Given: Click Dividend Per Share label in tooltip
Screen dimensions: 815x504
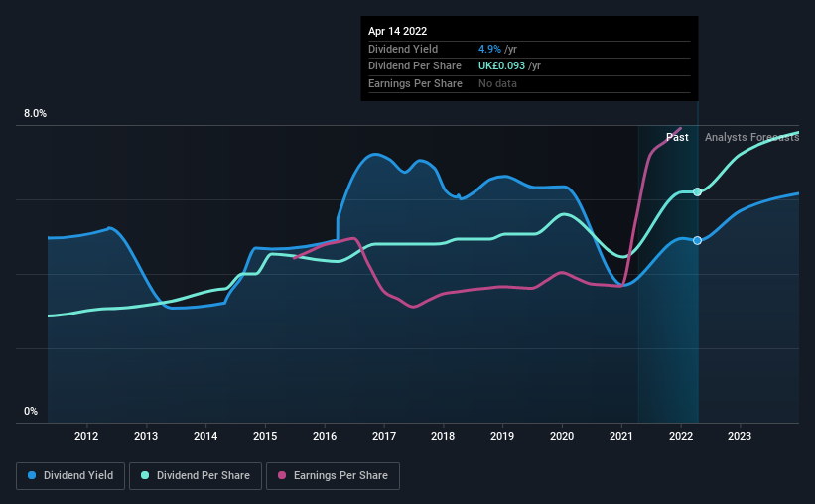Looking at the screenshot, I should [415, 66].
